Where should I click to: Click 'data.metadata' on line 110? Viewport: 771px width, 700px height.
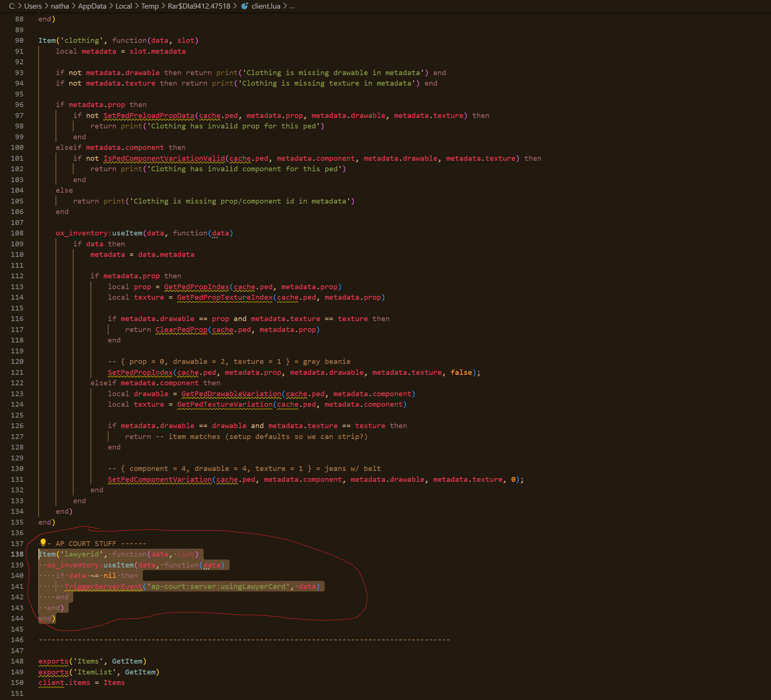point(166,255)
